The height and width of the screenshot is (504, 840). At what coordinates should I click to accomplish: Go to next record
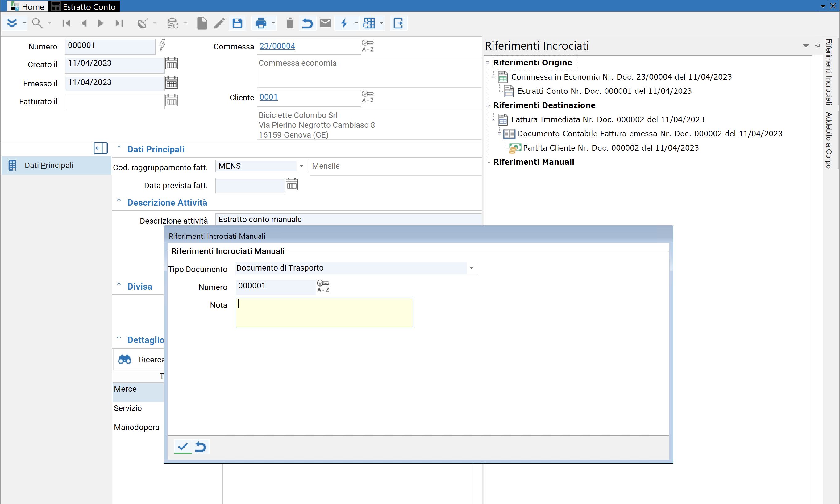pyautogui.click(x=101, y=23)
